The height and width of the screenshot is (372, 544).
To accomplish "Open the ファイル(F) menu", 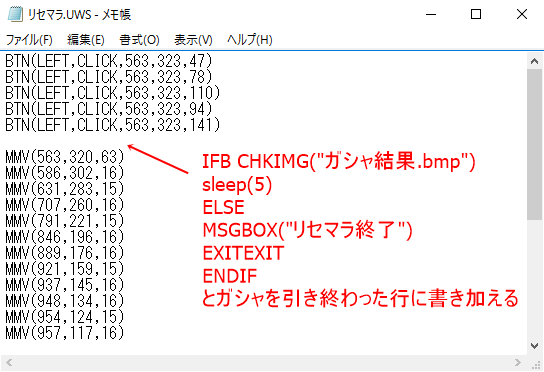I will coord(29,40).
